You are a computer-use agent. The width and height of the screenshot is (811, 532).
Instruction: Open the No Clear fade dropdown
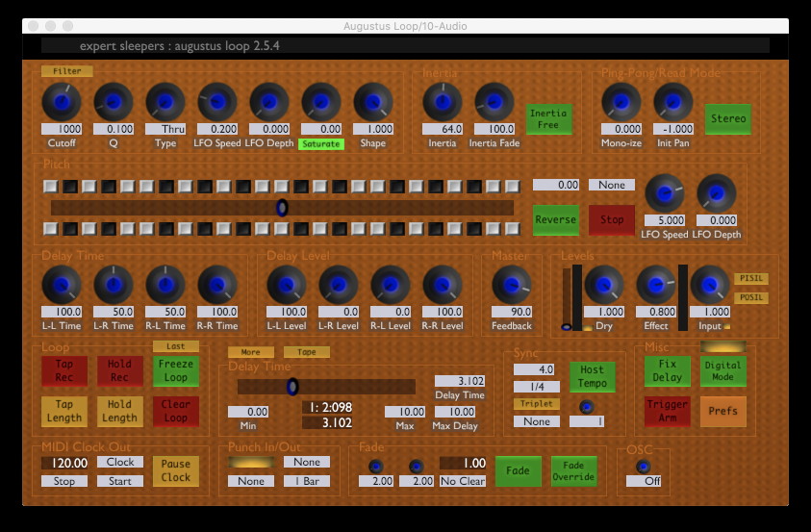pos(463,481)
